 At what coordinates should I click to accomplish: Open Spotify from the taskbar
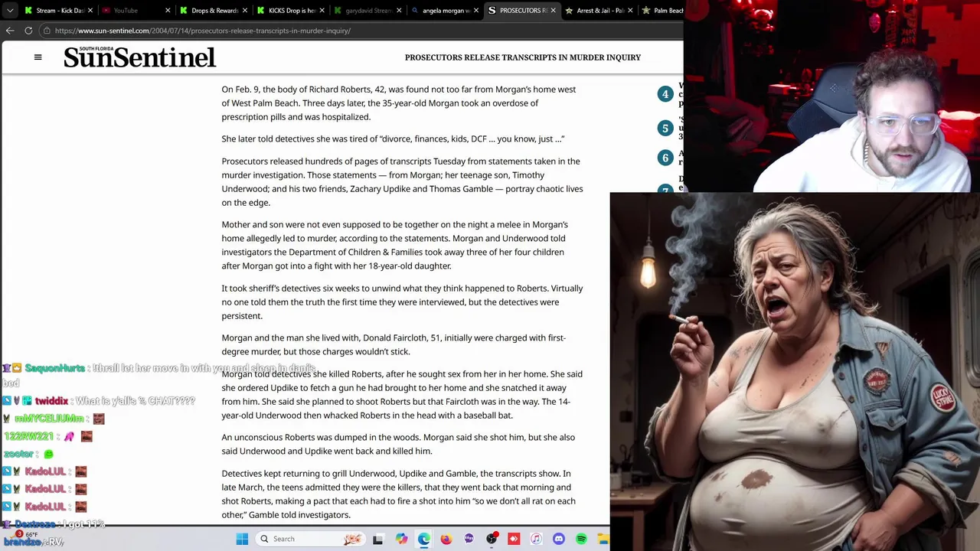click(581, 539)
